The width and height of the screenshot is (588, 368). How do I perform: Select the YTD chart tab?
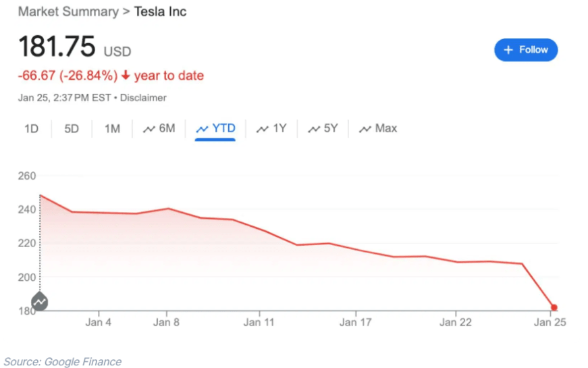(x=215, y=128)
